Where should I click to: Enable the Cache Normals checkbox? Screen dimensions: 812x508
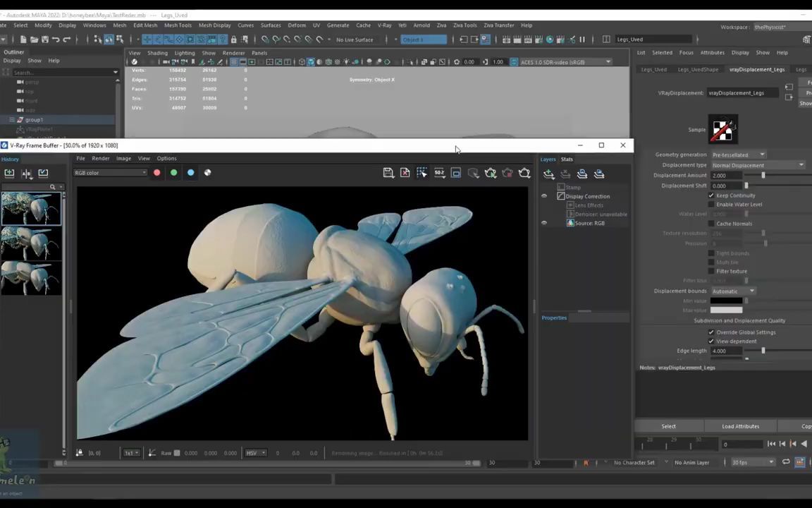(711, 224)
